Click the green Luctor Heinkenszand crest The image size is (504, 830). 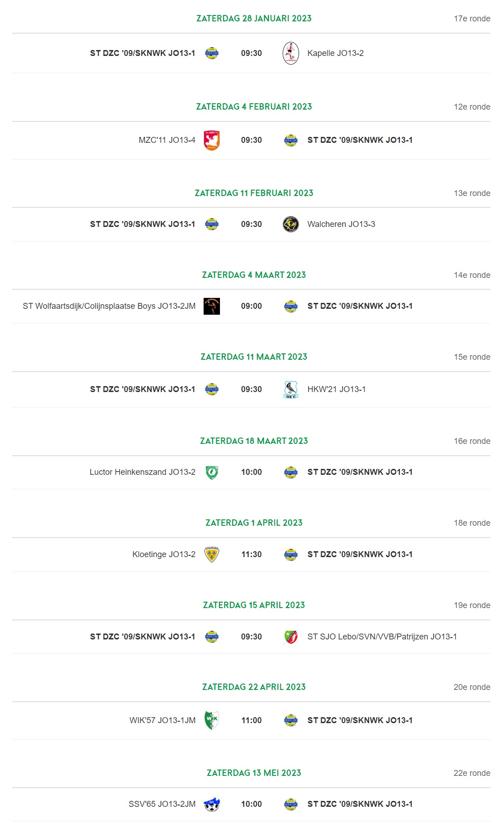212,472
